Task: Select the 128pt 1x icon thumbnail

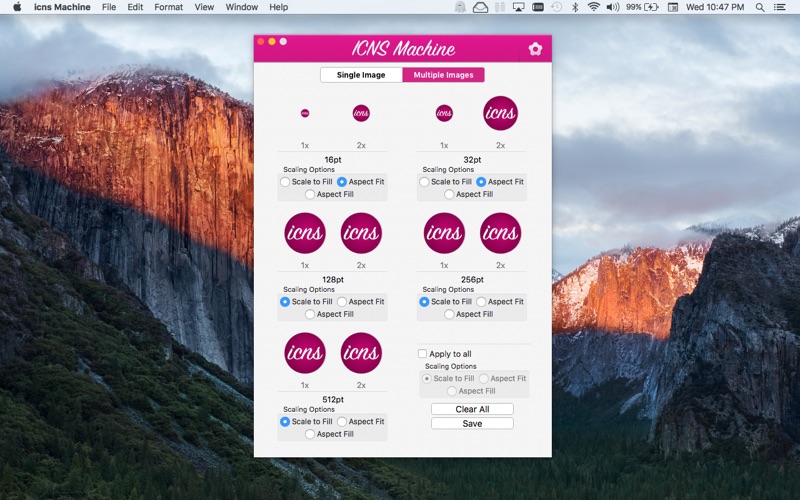Action: [305, 233]
